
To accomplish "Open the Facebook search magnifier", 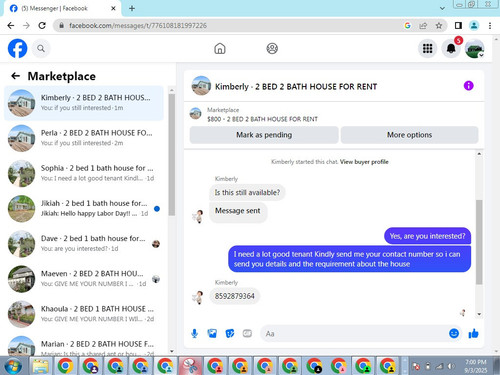I will 41,49.
